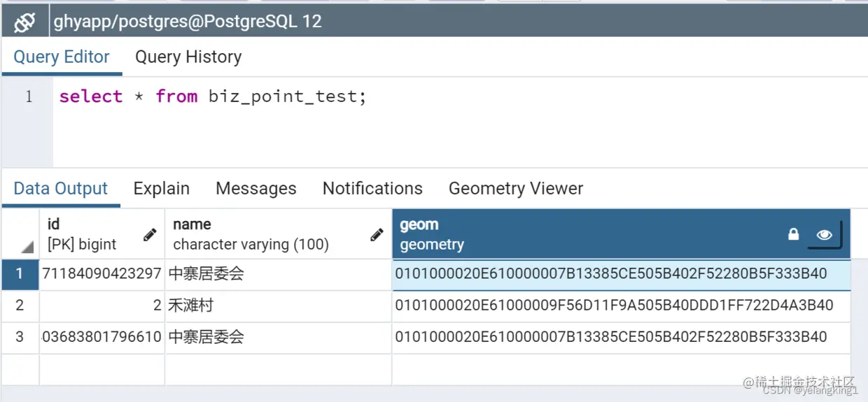Select row number 1 header
The width and height of the screenshot is (868, 402).
click(20, 274)
